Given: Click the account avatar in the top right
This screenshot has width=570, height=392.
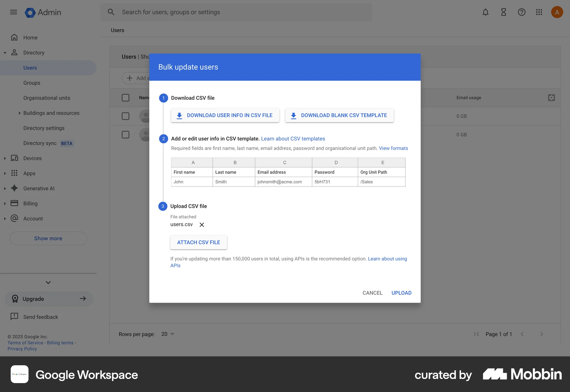Looking at the screenshot, I should click(557, 12).
